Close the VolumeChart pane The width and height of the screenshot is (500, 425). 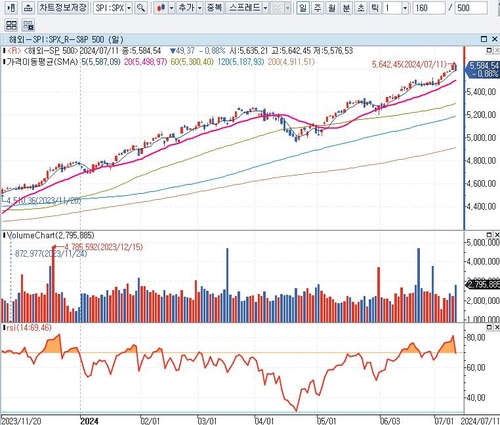(496, 235)
